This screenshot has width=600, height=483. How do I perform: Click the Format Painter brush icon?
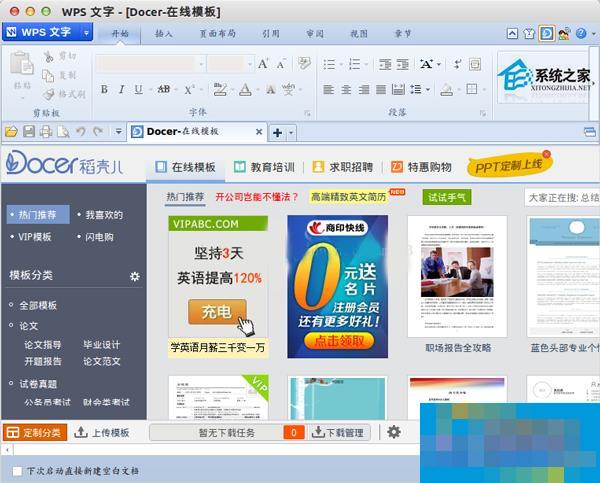(49, 94)
